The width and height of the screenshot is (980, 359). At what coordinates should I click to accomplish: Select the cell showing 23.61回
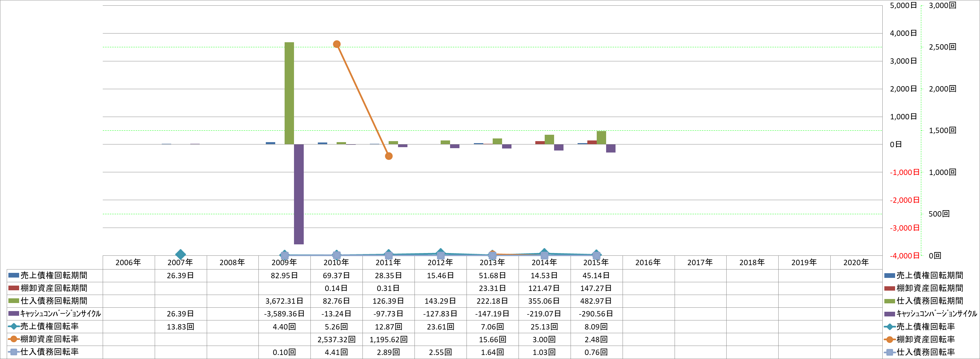point(440,326)
